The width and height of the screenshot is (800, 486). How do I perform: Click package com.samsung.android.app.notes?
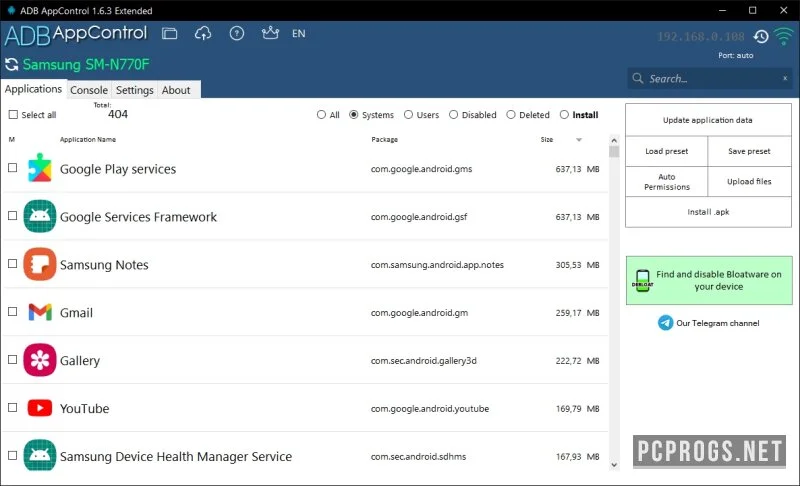pos(437,265)
